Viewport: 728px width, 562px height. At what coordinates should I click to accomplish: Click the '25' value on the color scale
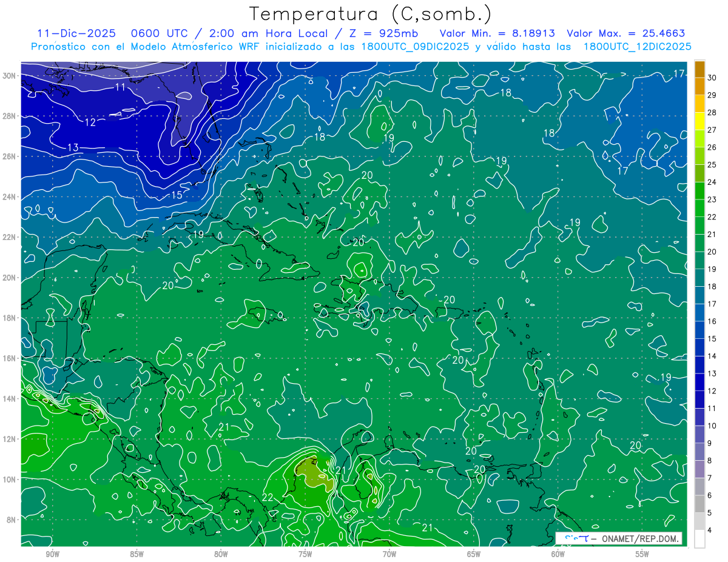[x=712, y=164]
